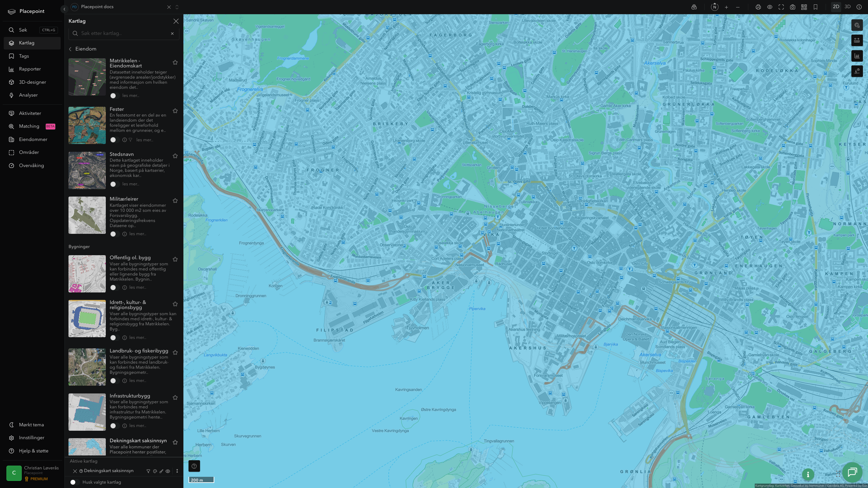
Task: Enable the Offentlig ol. bygg layer toggle
Action: click(115, 288)
